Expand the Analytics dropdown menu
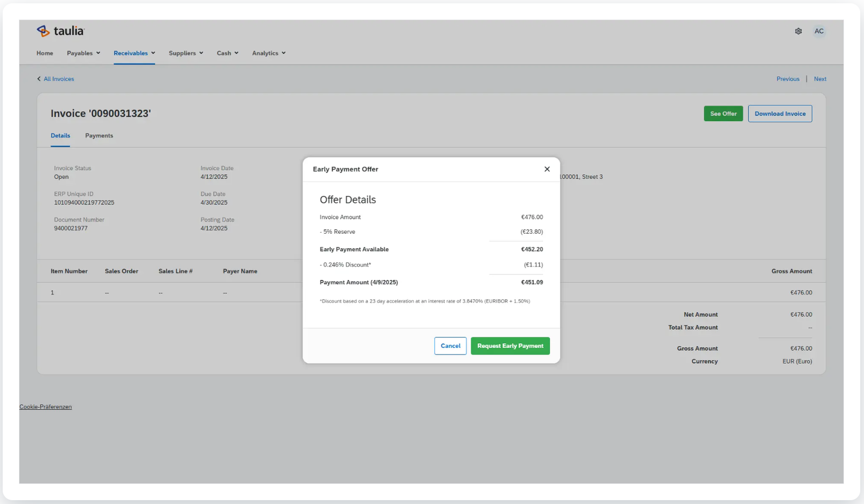Image resolution: width=864 pixels, height=504 pixels. (268, 53)
